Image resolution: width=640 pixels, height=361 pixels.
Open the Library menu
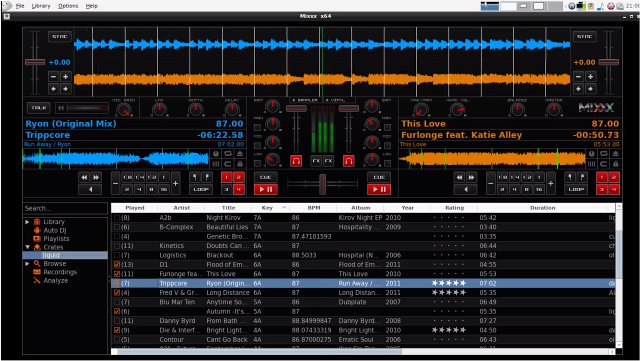41,6
